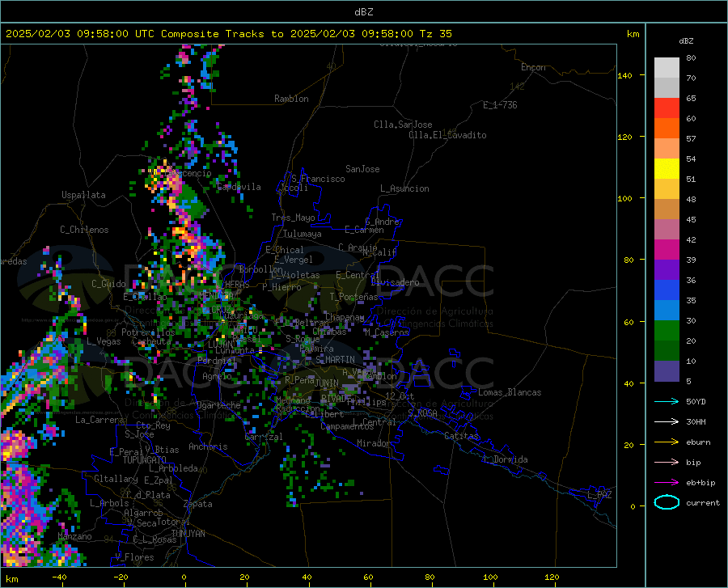Pick the purple 39–36 dBZ color band
Viewport: 728px width, 588px height.
click(667, 270)
